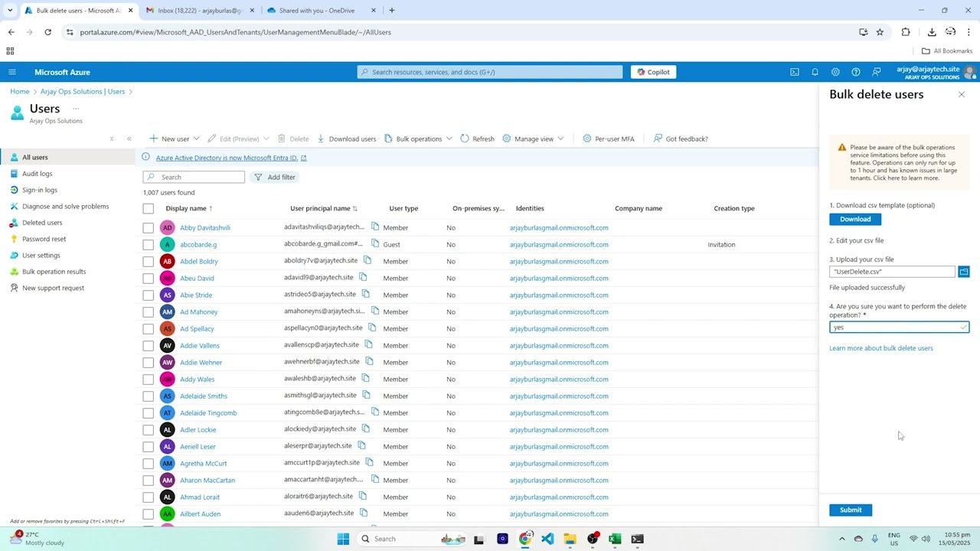Screen dimensions: 980x551
Task: Collapse the left navigation menu chevrons
Action: [129, 139]
